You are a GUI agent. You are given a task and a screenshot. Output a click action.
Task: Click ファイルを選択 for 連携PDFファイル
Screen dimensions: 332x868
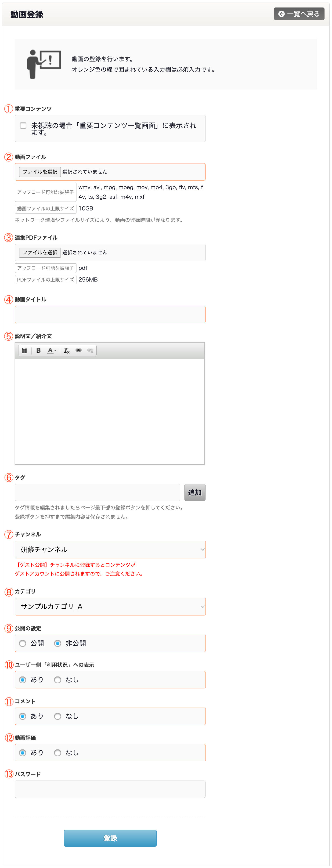tap(40, 252)
